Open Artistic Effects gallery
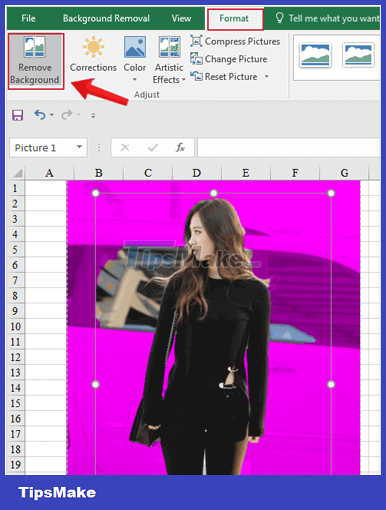386x510 pixels. coord(169,59)
